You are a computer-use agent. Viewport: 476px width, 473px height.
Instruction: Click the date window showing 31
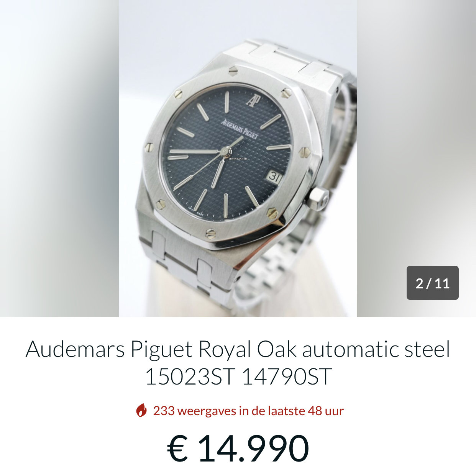coord(274,176)
